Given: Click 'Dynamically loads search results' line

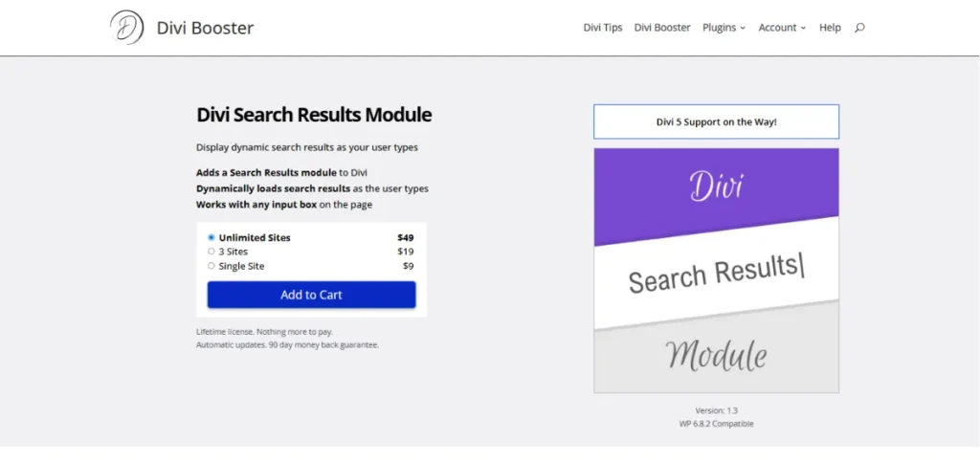Looking at the screenshot, I should (313, 188).
